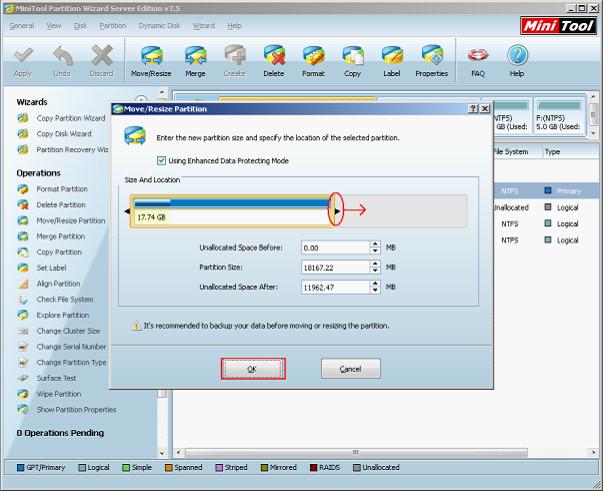Click the Copy toolbar icon
The height and width of the screenshot is (491, 603).
pos(353,55)
